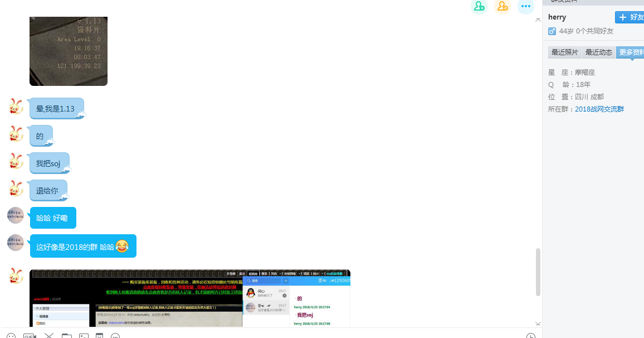The width and height of the screenshot is (644, 338).
Task: Open the 2018战网交流群 group link
Action: pyautogui.click(x=599, y=109)
